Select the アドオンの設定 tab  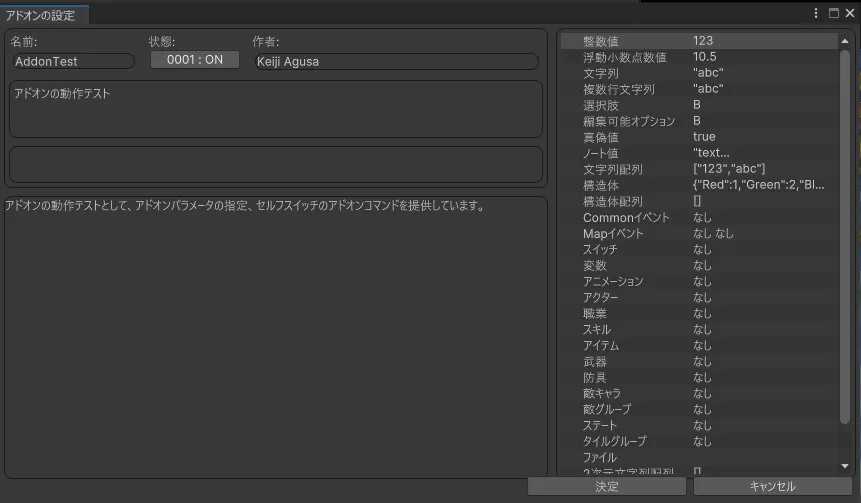[41, 15]
